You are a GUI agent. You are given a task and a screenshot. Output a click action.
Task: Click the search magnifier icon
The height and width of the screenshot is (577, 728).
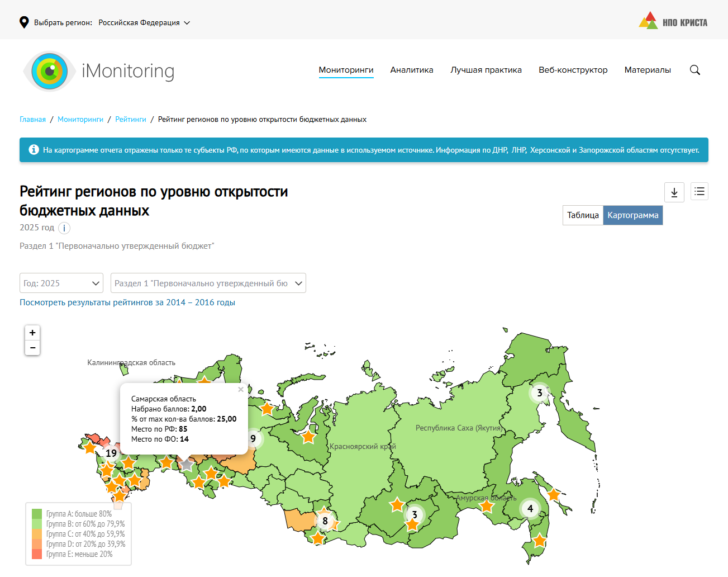(694, 70)
